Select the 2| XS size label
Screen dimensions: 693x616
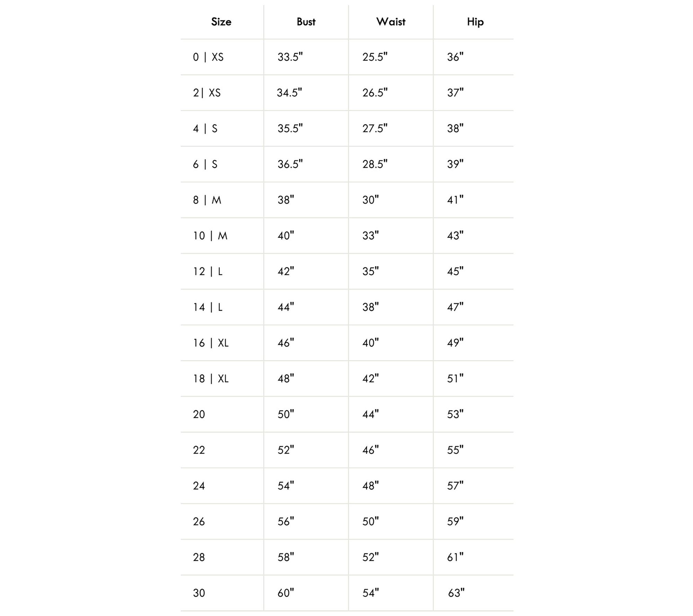pyautogui.click(x=207, y=93)
